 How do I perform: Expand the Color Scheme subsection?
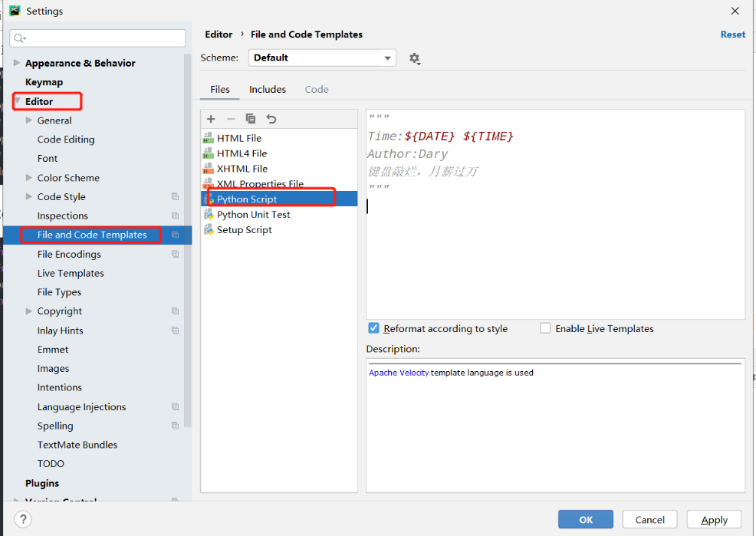click(29, 177)
